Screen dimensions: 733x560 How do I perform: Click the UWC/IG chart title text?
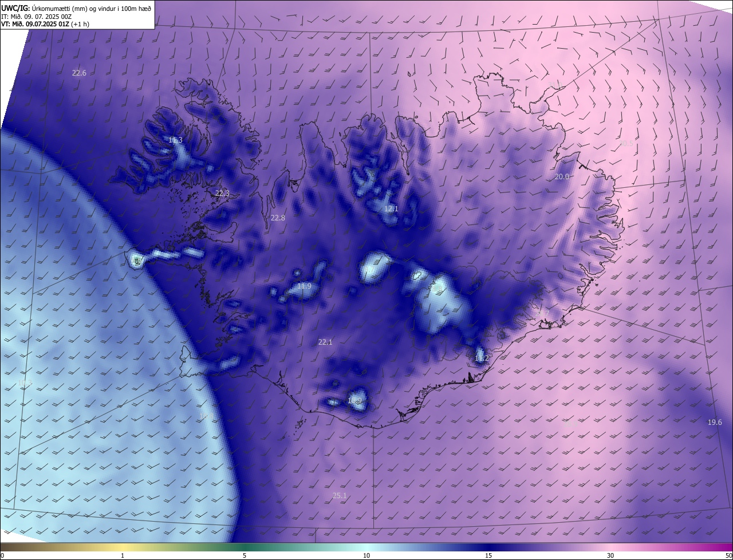pyautogui.click(x=76, y=8)
